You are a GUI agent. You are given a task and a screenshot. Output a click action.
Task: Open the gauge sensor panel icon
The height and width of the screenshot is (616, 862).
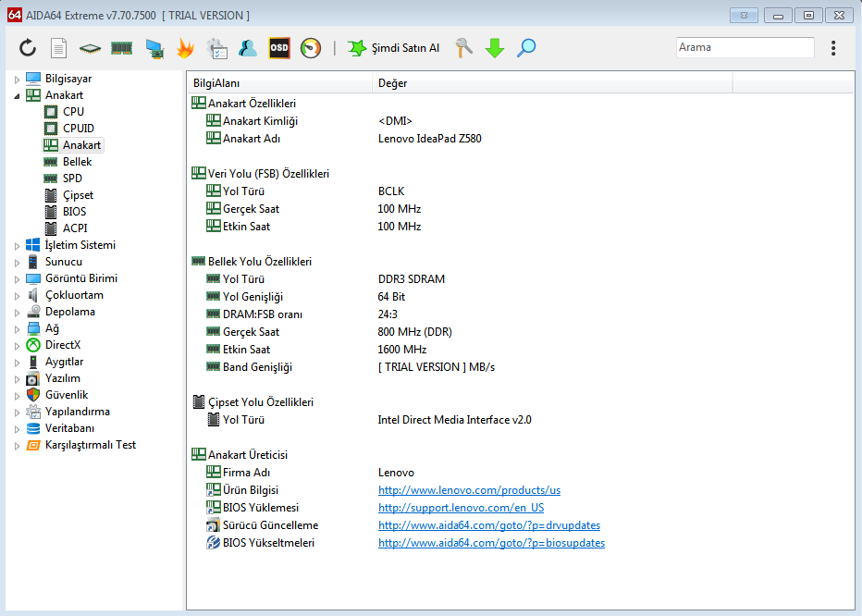click(x=311, y=48)
